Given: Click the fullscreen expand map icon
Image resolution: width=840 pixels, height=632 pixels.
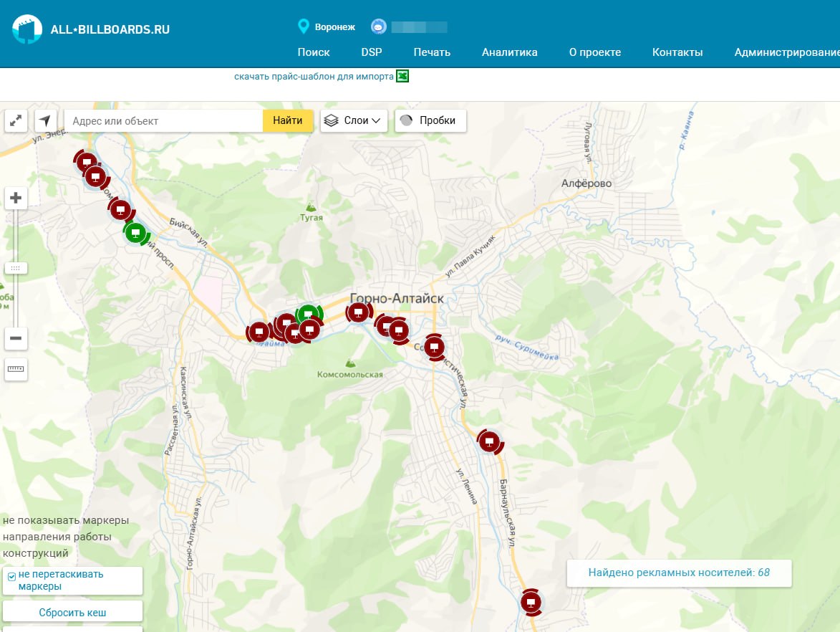Looking at the screenshot, I should point(16,120).
